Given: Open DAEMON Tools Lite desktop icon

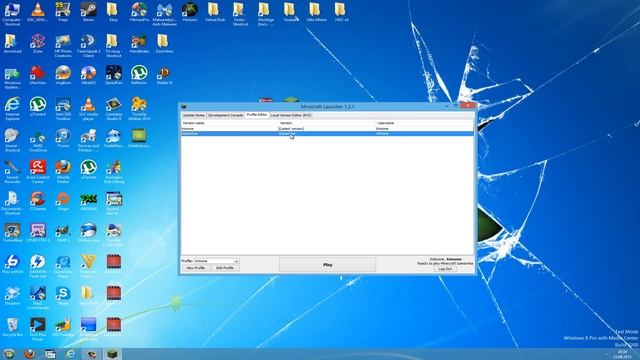Looking at the screenshot, I should (38, 266).
